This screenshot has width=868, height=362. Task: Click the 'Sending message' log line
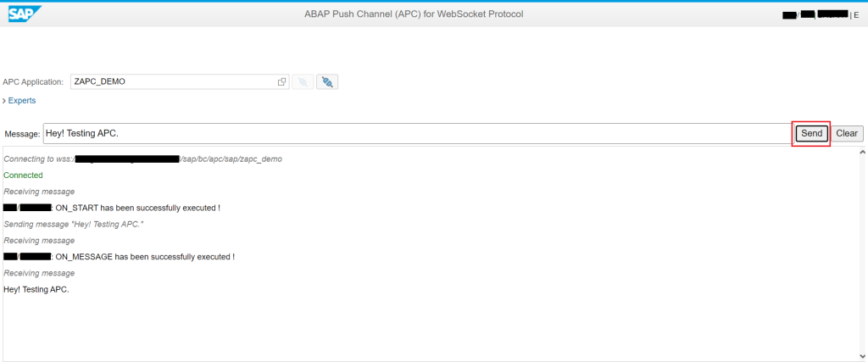[x=74, y=224]
